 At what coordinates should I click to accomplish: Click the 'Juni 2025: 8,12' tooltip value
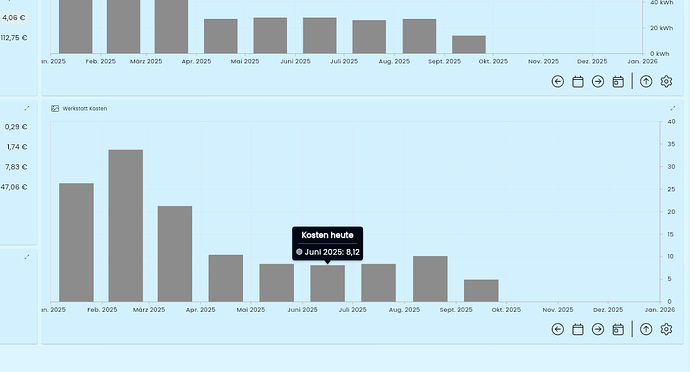[332, 252]
